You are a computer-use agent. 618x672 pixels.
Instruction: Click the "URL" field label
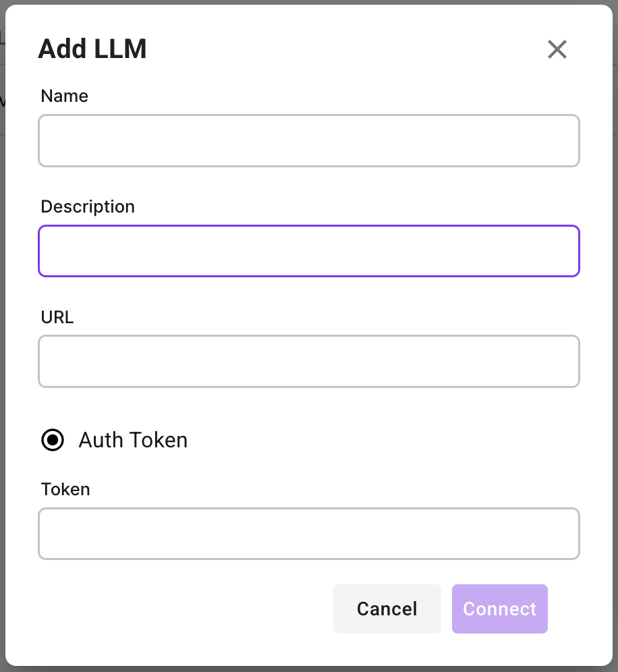[57, 317]
